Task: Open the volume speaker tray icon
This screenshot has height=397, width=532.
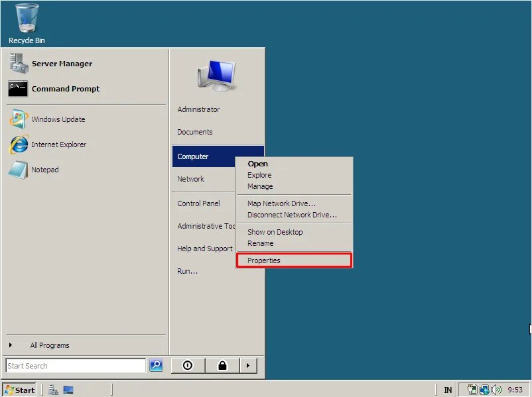Action: click(496, 390)
